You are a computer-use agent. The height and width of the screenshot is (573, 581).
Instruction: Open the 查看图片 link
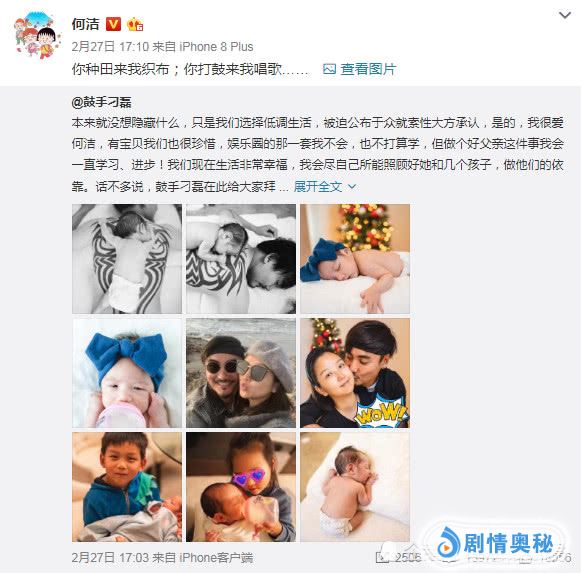[x=368, y=69]
